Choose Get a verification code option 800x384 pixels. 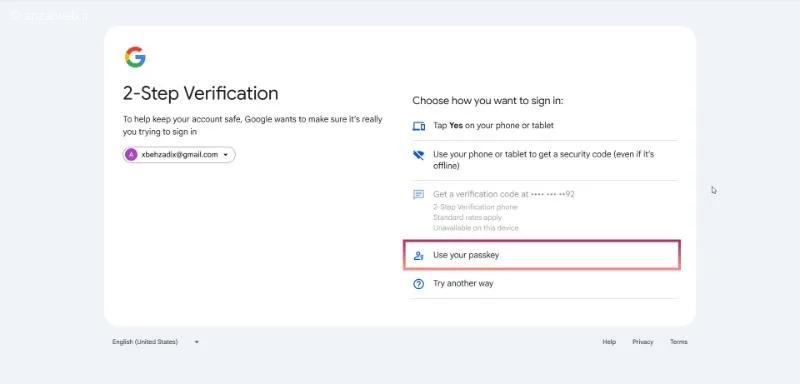545,210
